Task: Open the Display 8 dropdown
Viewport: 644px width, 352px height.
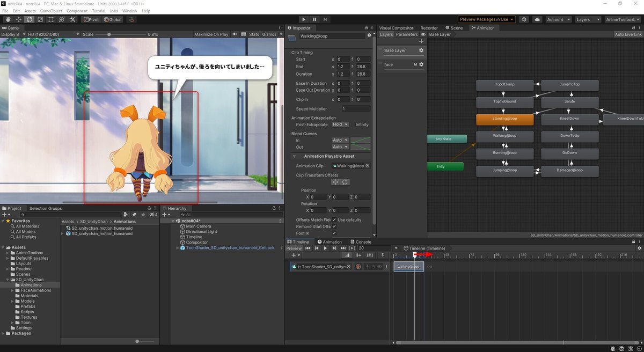Action: click(12, 34)
